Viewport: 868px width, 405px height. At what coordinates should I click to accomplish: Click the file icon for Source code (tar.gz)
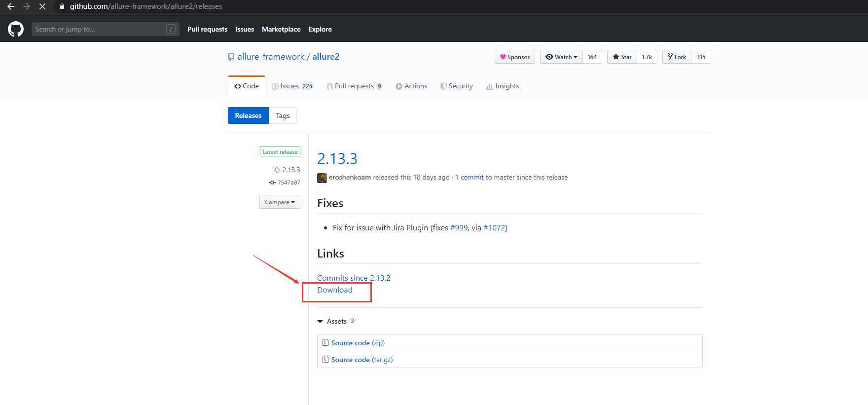pos(325,359)
